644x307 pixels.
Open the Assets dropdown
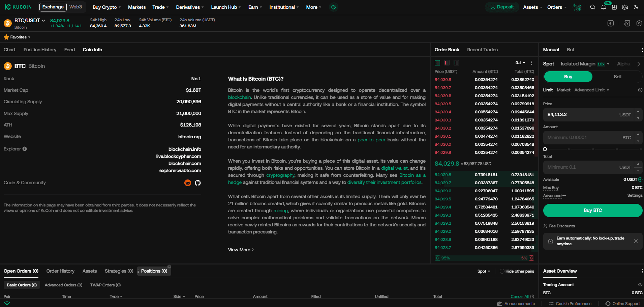tap(532, 7)
